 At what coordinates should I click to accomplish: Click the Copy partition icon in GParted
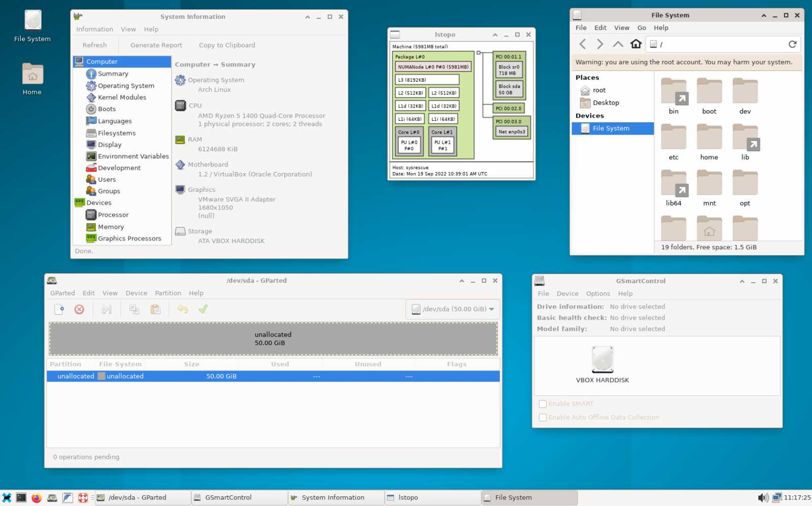[x=134, y=309]
